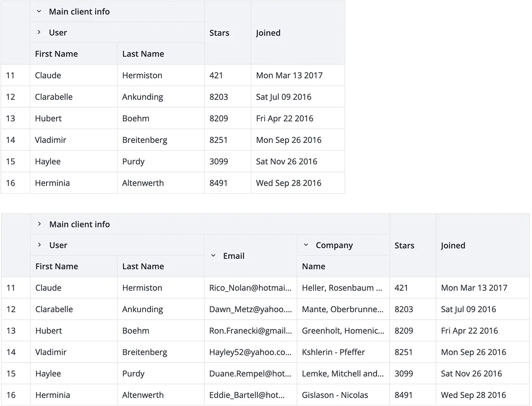Click the Name header under Company
This screenshot has height=406, width=532.
[x=313, y=266]
